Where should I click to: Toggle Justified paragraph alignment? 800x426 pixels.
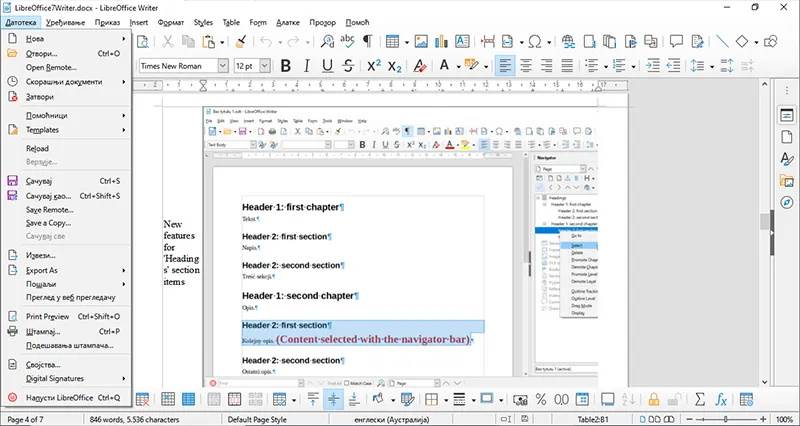[x=567, y=66]
